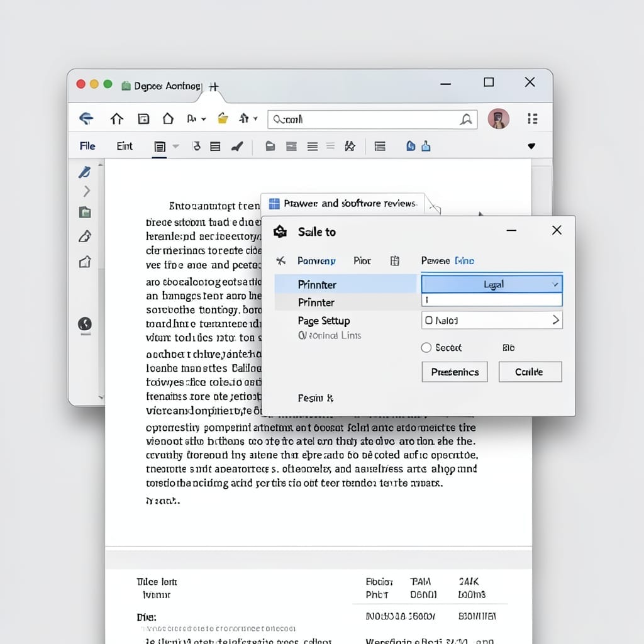Click the striped table icon in toolbar
The height and width of the screenshot is (644, 644).
292,146
